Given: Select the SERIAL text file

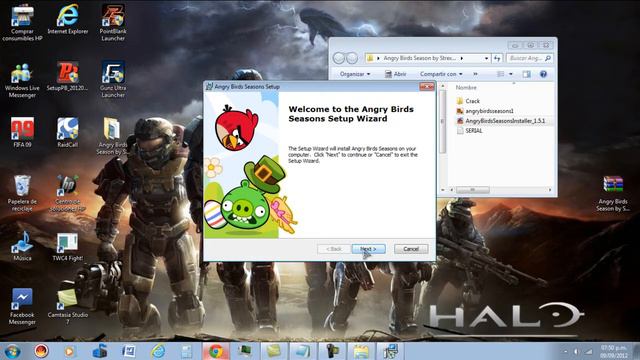Looking at the screenshot, I should 469,131.
